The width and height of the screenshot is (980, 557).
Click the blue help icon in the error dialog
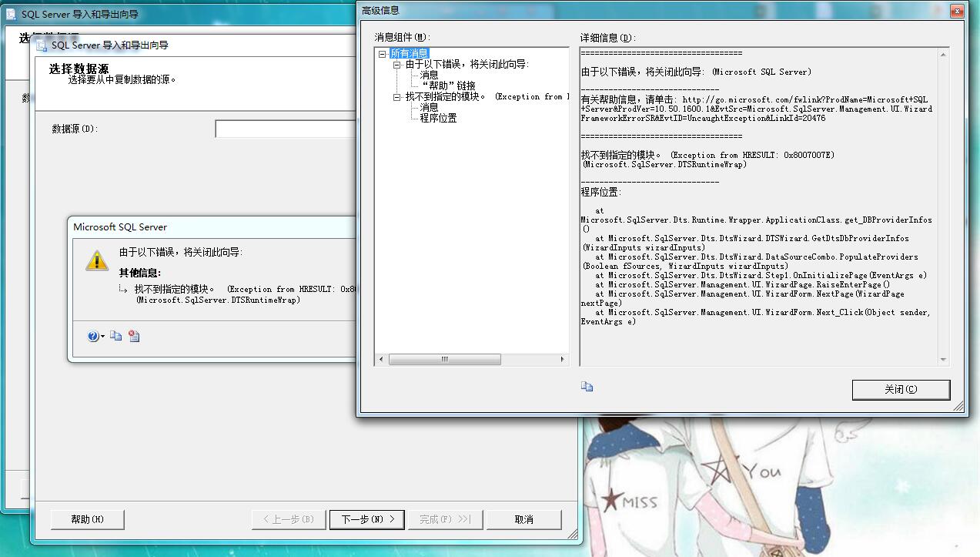[x=92, y=336]
